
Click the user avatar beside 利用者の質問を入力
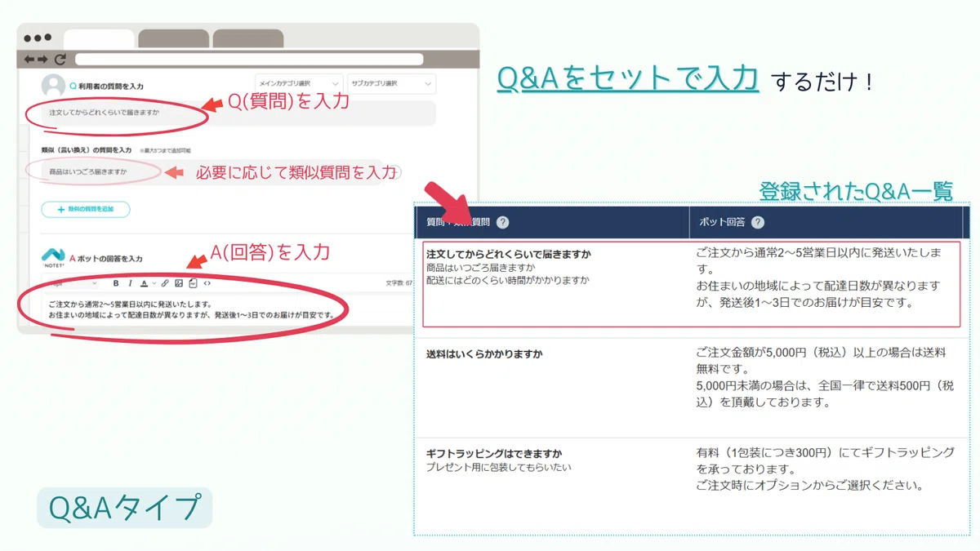pyautogui.click(x=53, y=86)
